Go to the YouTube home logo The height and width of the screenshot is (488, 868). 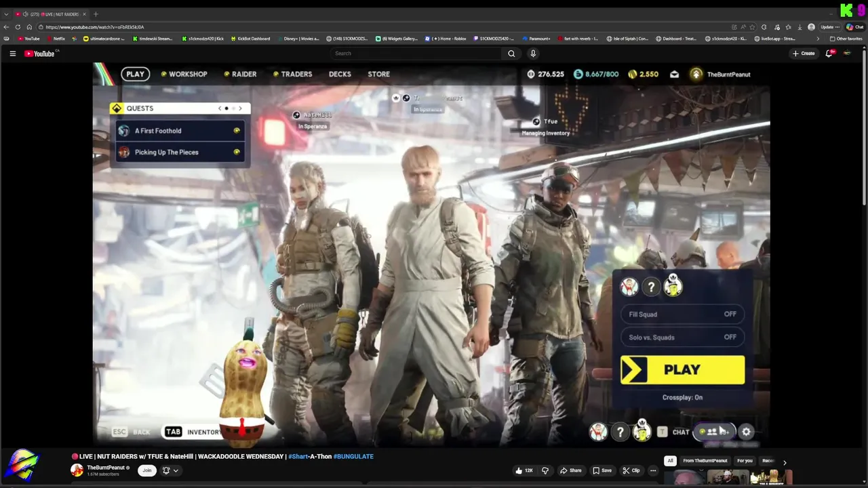pos(39,54)
